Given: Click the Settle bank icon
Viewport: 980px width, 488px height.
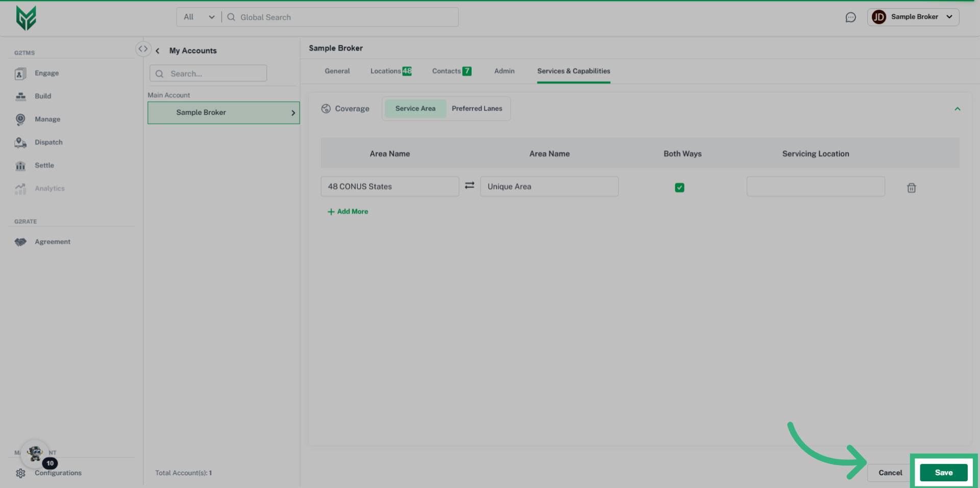Looking at the screenshot, I should click(x=20, y=166).
